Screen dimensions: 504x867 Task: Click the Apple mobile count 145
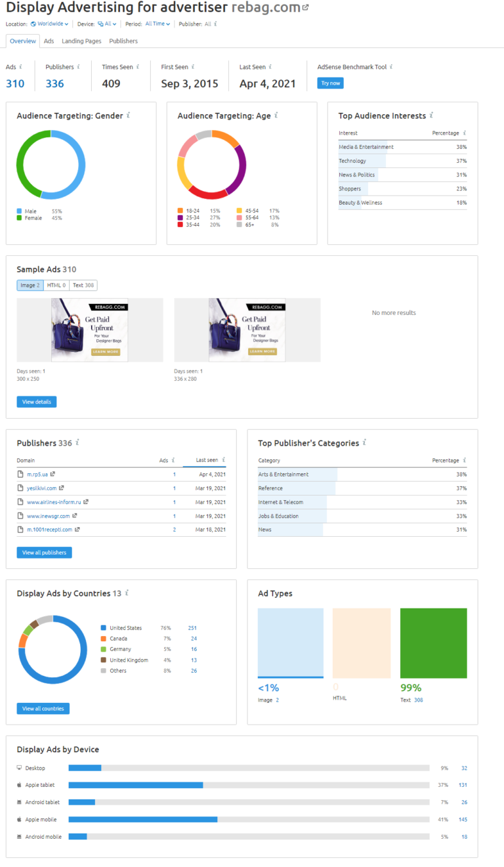tap(463, 820)
